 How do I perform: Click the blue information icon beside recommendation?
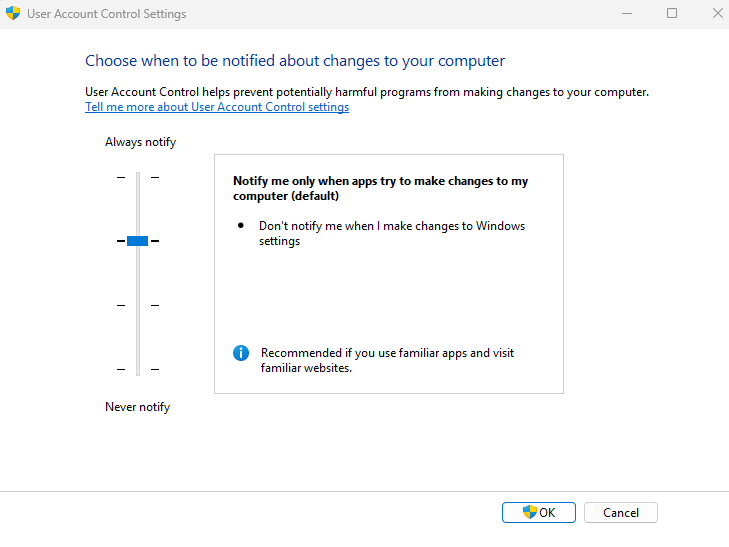(241, 353)
